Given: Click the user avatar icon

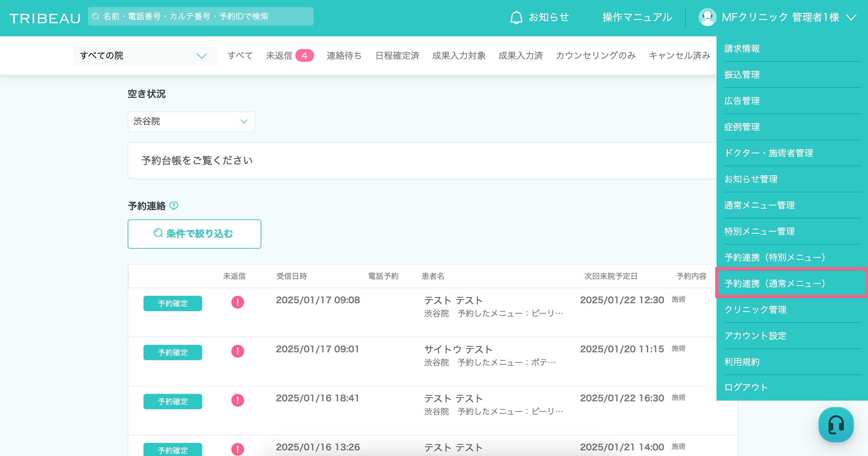Looking at the screenshot, I should (707, 17).
